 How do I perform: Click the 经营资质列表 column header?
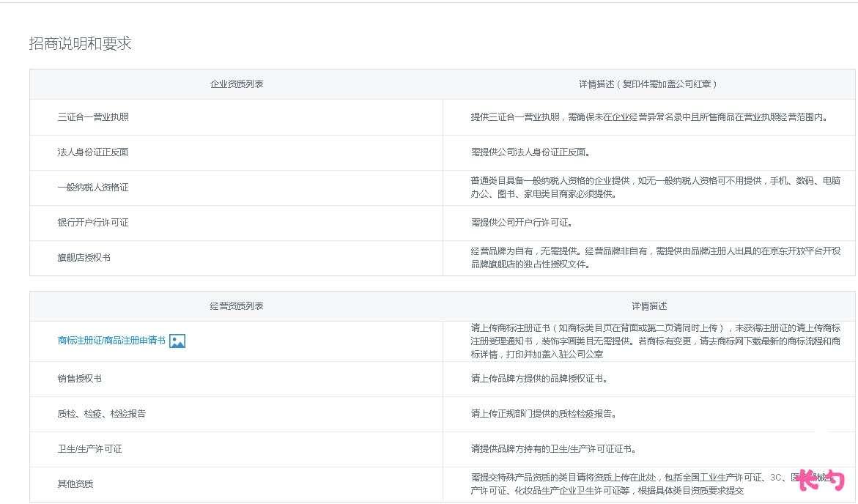click(237, 306)
